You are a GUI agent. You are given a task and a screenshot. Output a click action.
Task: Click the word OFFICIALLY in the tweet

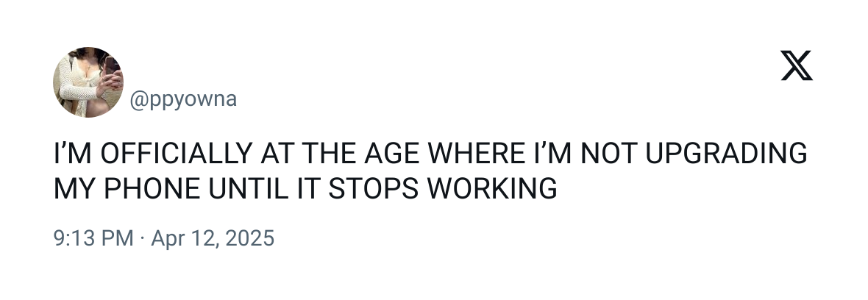pyautogui.click(x=174, y=154)
